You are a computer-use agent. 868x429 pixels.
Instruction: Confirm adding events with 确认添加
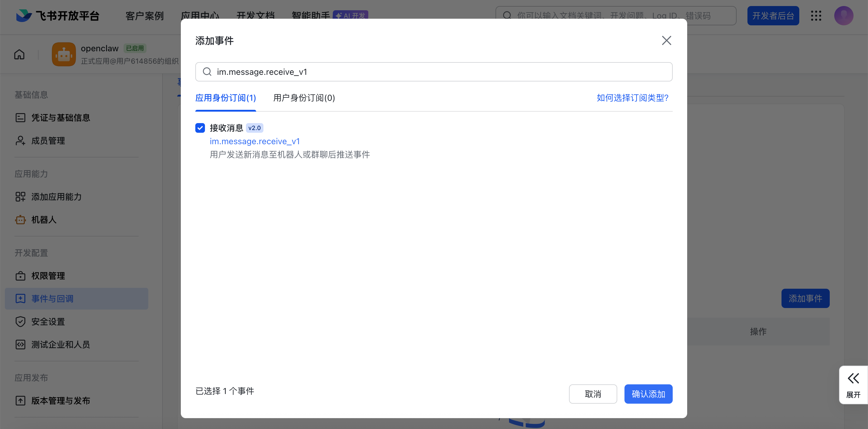coord(648,394)
